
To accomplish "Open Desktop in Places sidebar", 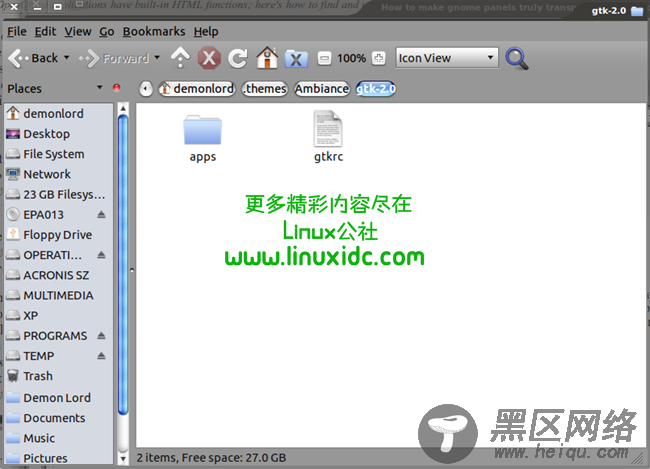I will [58, 134].
